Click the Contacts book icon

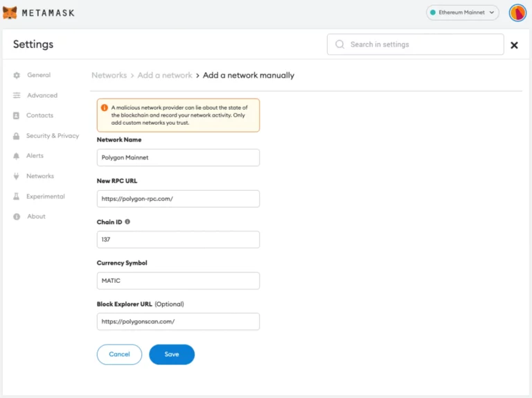(x=17, y=116)
